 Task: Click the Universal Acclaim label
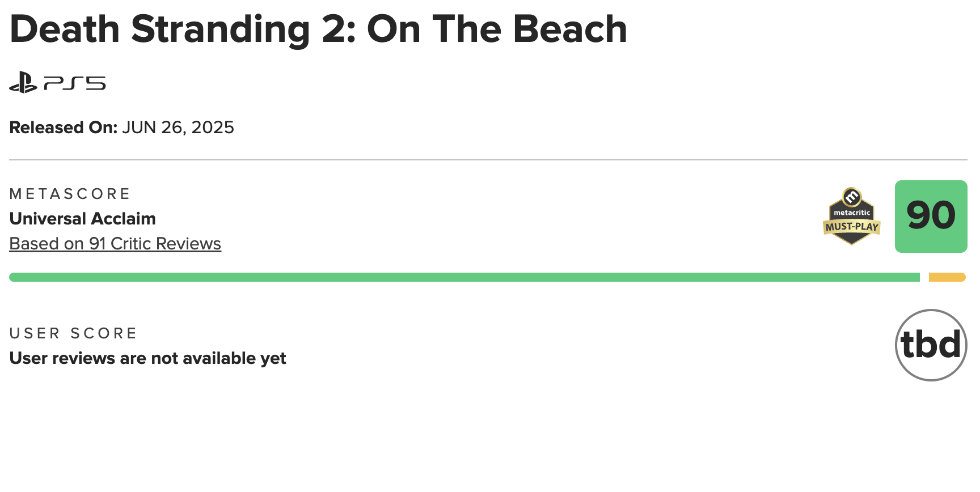(83, 219)
